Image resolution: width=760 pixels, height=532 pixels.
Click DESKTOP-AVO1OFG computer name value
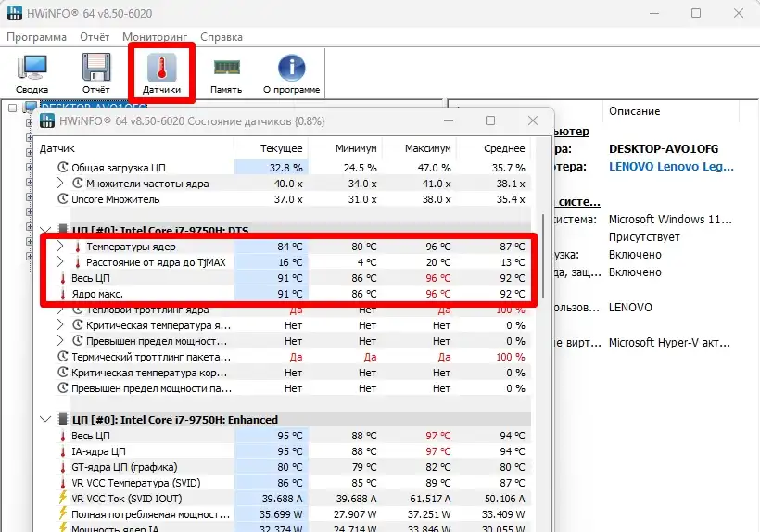coord(664,148)
